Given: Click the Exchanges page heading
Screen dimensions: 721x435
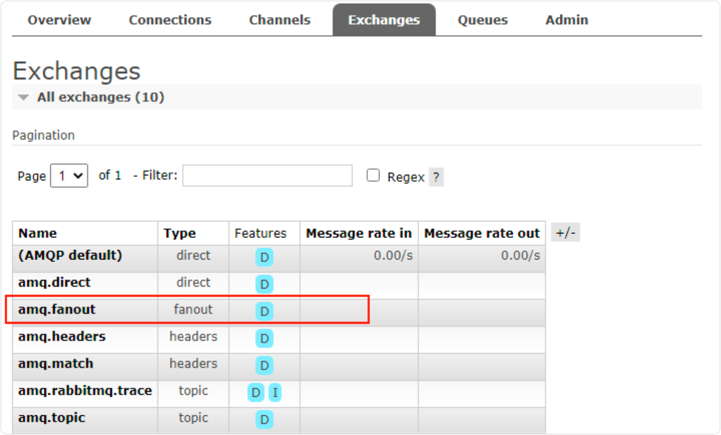Looking at the screenshot, I should point(76,71).
